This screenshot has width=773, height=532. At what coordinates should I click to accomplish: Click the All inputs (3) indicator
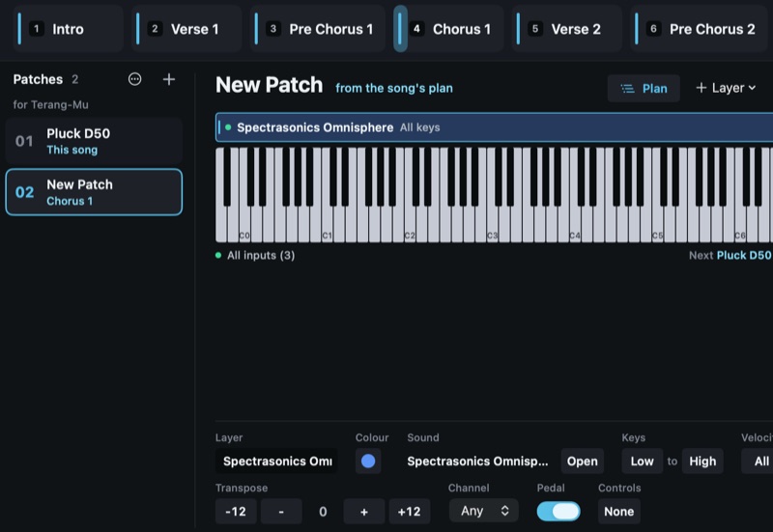(x=255, y=255)
